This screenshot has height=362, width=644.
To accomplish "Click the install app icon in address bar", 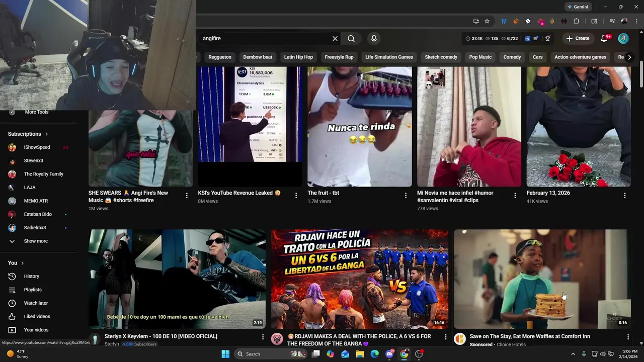I will coord(476,21).
